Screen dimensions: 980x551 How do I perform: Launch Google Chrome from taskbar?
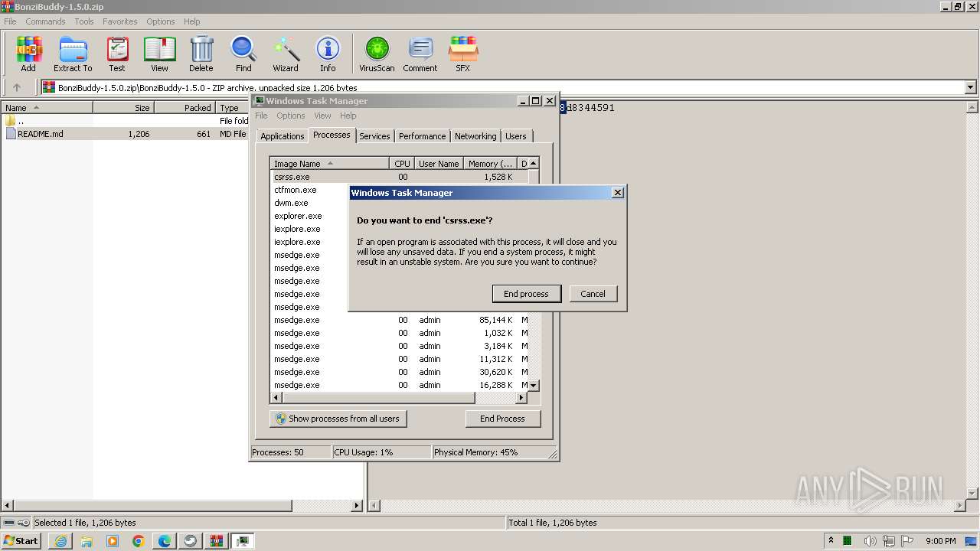pyautogui.click(x=139, y=540)
